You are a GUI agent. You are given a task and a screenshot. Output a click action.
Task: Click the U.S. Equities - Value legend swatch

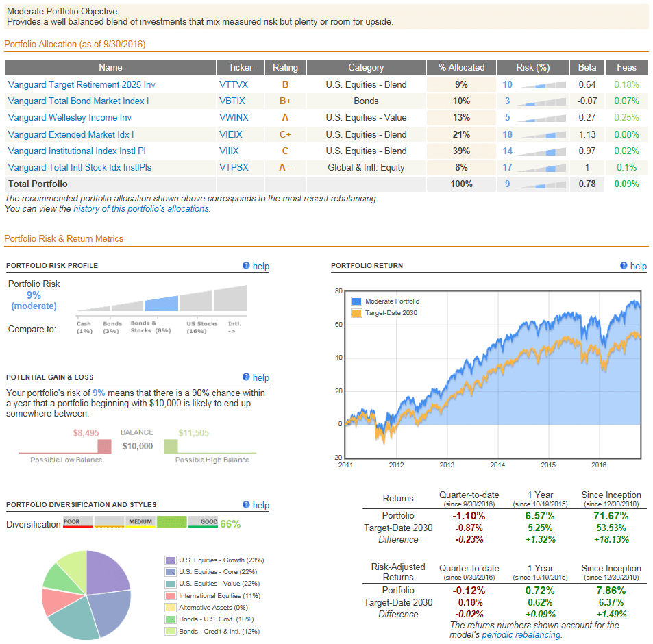point(171,584)
